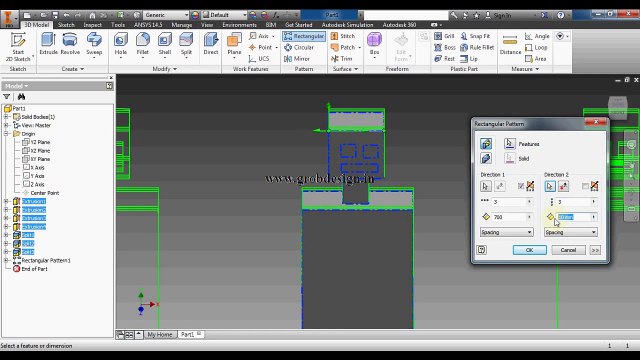Click the Boss tool
The width and height of the screenshot is (640, 360).
point(445,47)
